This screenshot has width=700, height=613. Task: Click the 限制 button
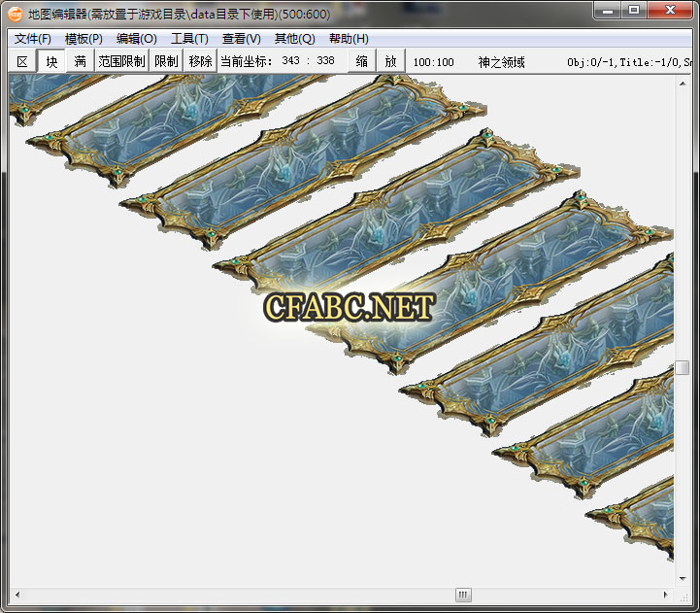coord(166,61)
